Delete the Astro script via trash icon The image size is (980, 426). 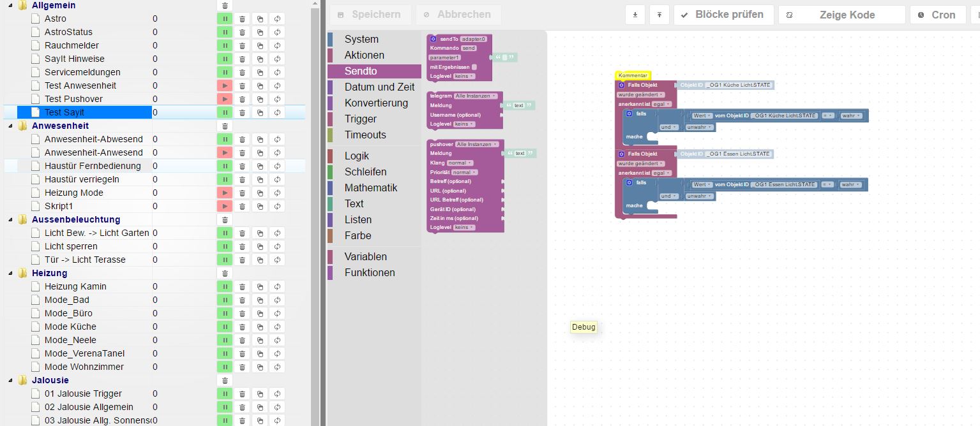[242, 18]
